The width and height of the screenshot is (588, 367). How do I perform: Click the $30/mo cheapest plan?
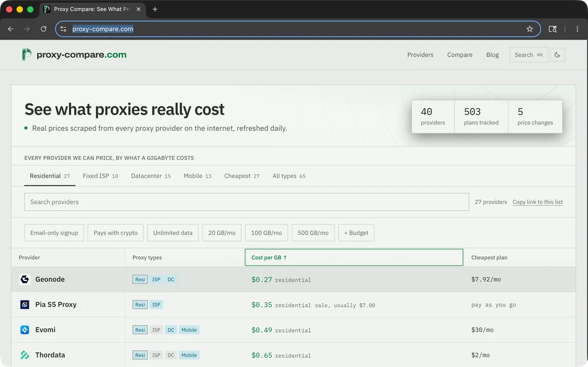[482, 330]
